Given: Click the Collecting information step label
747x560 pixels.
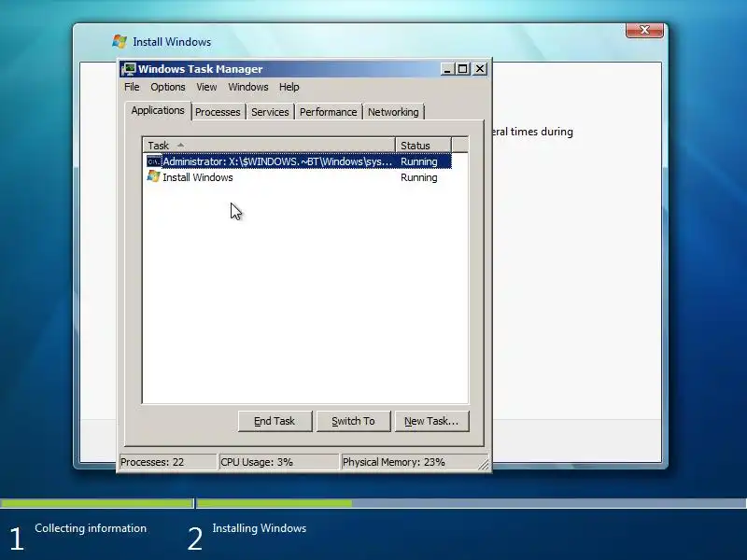Looking at the screenshot, I should 91,528.
